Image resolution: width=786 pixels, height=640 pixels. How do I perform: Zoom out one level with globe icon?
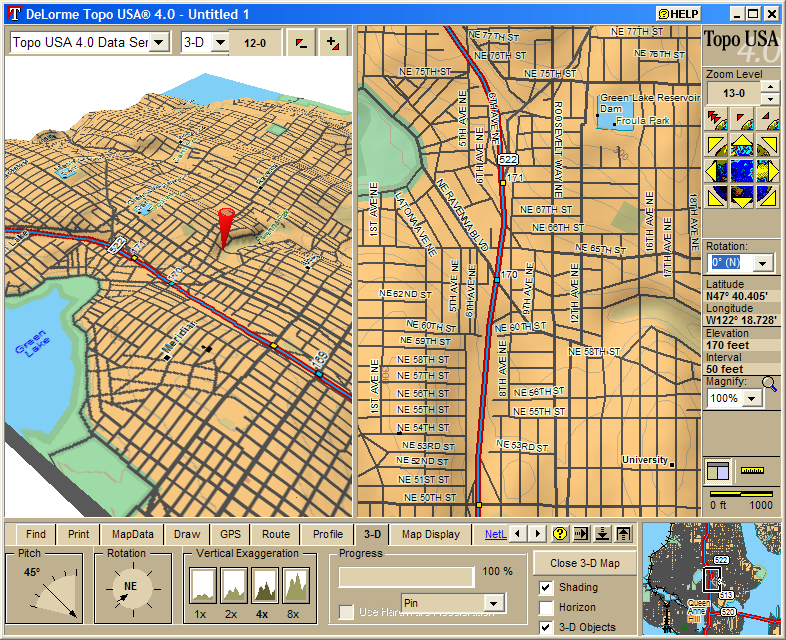741,119
